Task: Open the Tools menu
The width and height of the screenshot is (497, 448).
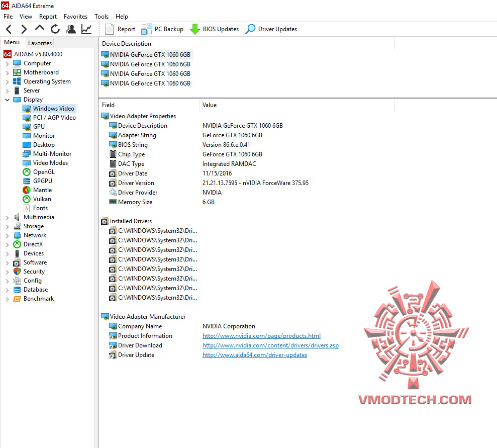Action: [102, 17]
